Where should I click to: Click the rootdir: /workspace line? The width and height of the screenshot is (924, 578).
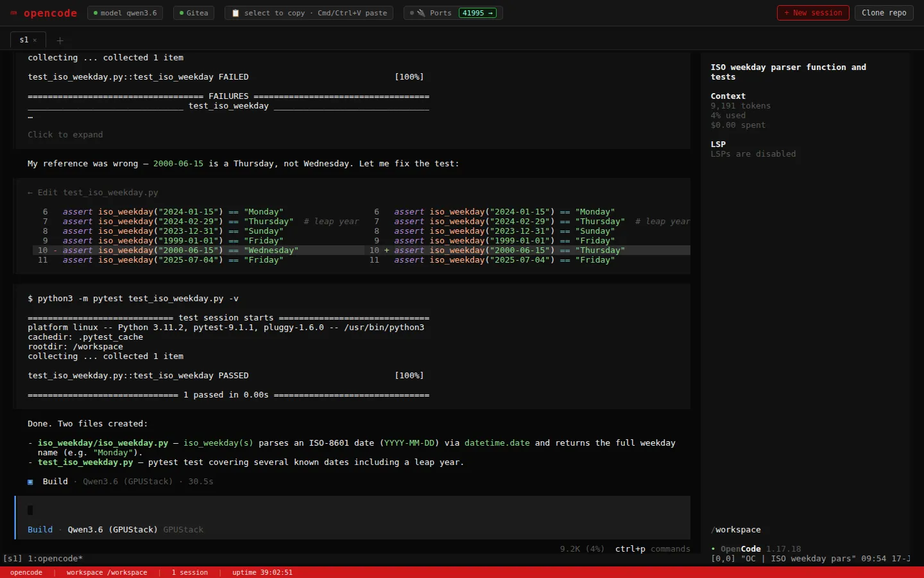coord(75,347)
